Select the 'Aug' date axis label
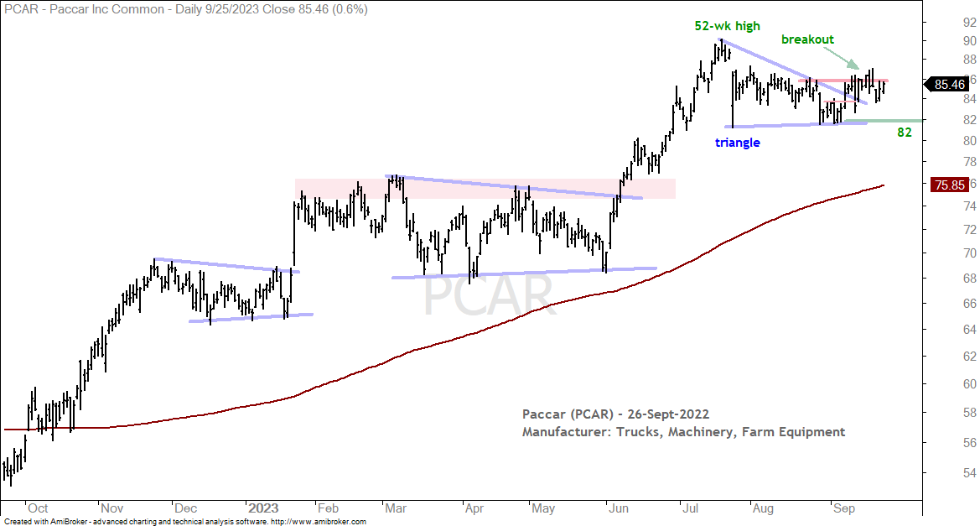 763,508
